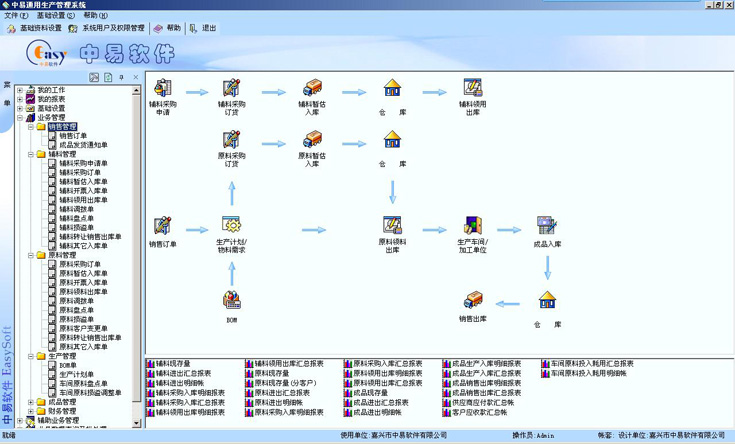The width and height of the screenshot is (735, 444).
Task: Click the pin icon on the menu panel
Action: (x=122, y=77)
